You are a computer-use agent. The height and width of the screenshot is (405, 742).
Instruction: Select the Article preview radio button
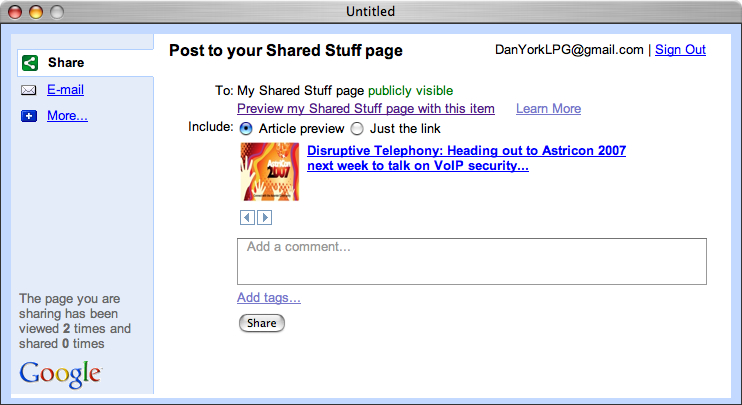pos(246,129)
